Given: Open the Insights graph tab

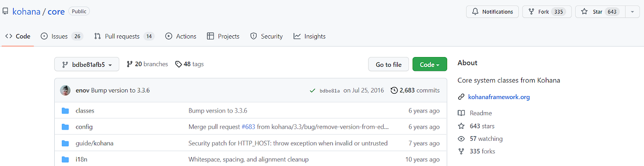Looking at the screenshot, I should tap(310, 36).
